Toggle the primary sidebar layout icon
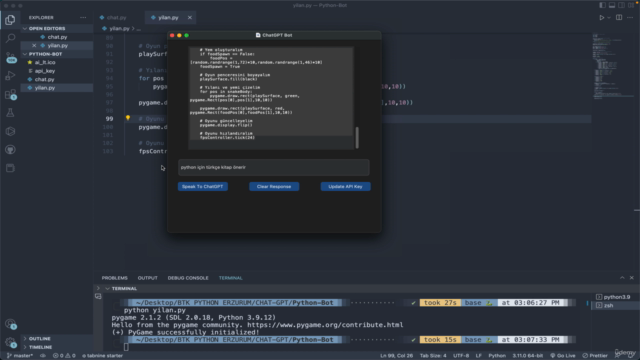 pos(602,5)
